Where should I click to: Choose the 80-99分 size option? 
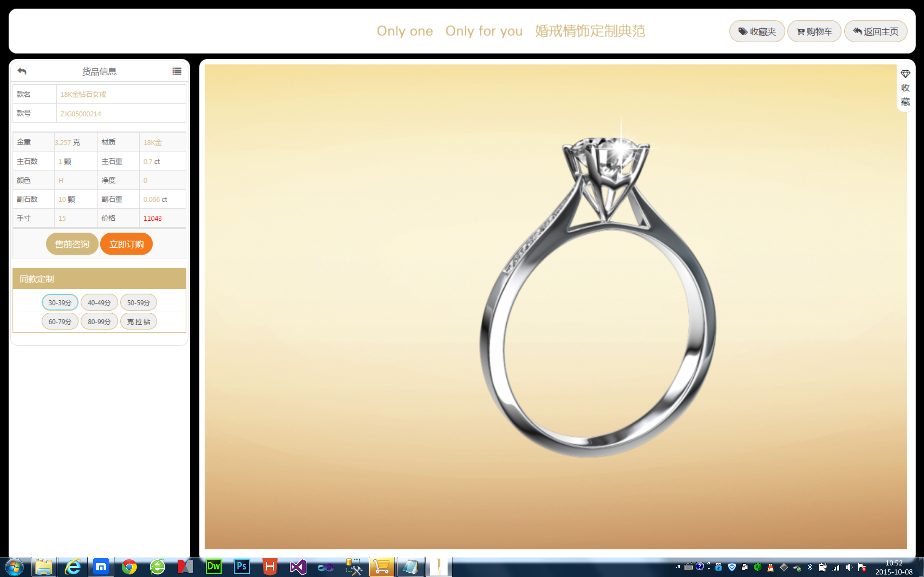click(x=99, y=321)
